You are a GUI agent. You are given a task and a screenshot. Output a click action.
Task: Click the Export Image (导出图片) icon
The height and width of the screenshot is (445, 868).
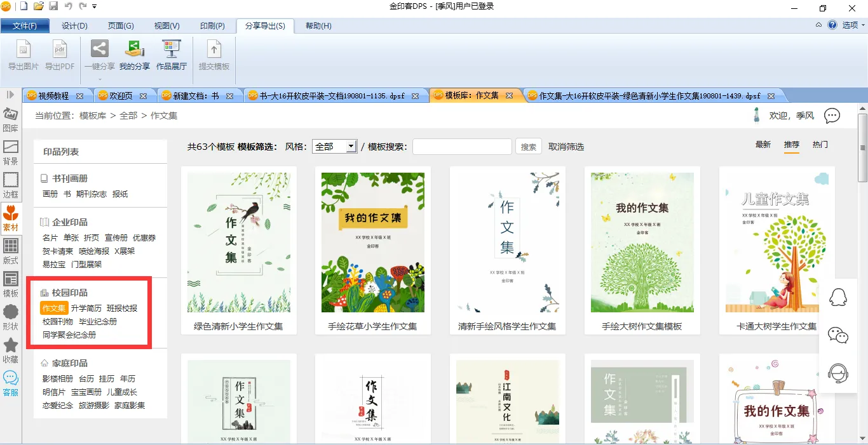[x=24, y=50]
